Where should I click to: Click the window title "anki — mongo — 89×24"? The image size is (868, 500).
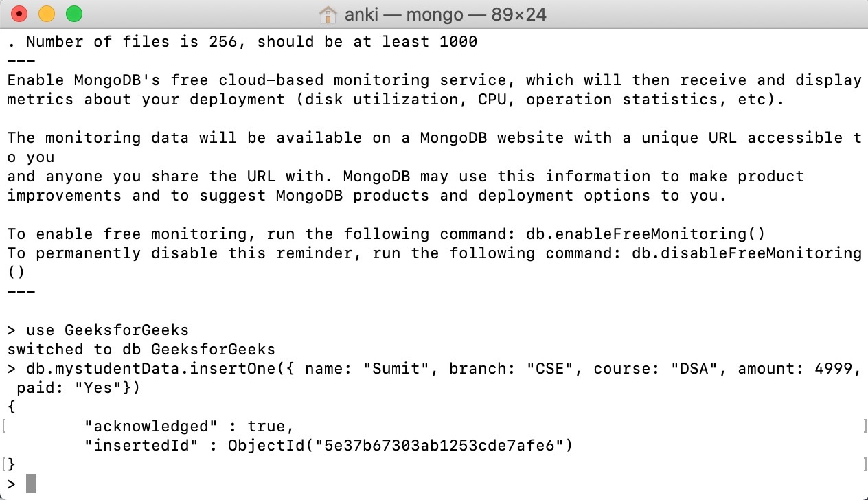445,14
